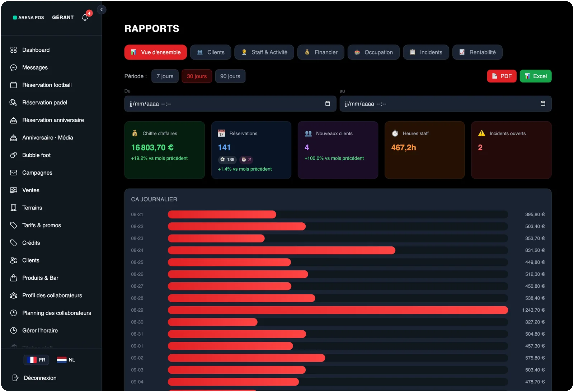The image size is (574, 392).
Task: Collapse the sidebar with chevron button
Action: pos(102,10)
